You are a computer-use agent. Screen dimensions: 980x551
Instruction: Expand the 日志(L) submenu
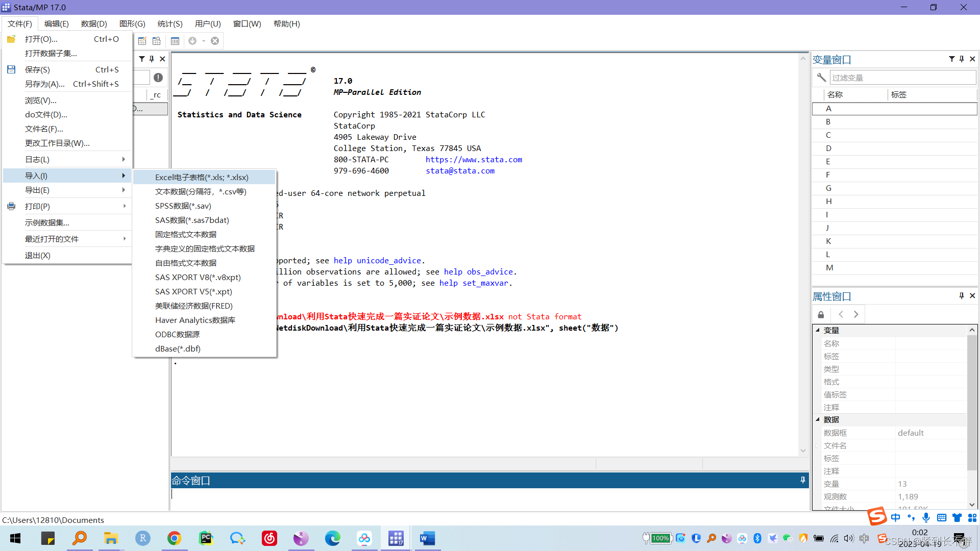(x=67, y=159)
